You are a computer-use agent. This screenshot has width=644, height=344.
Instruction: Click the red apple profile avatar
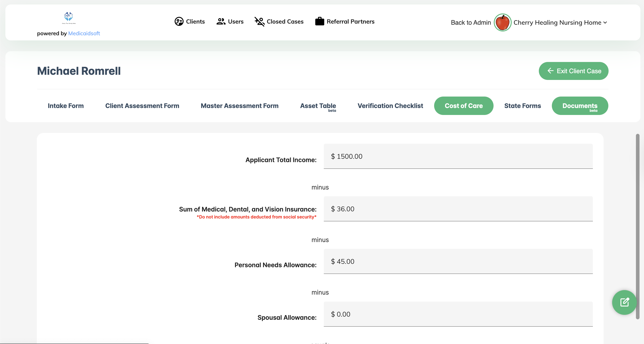[x=502, y=22]
